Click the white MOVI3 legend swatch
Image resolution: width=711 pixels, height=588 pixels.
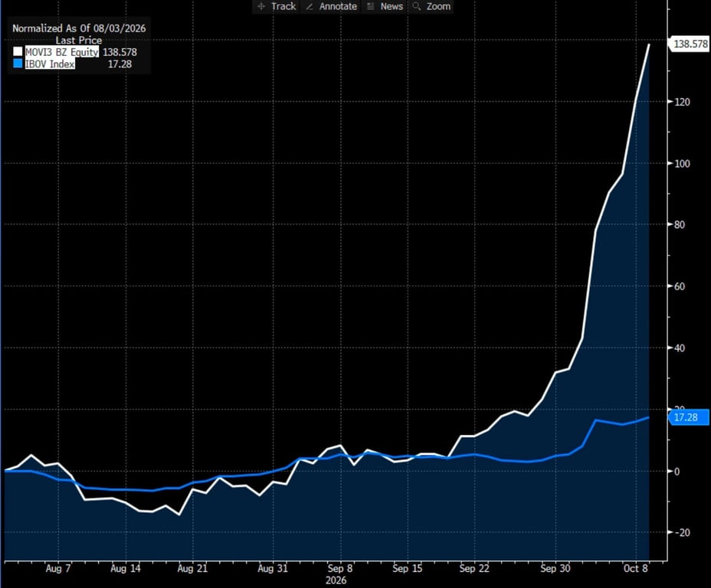click(18, 51)
